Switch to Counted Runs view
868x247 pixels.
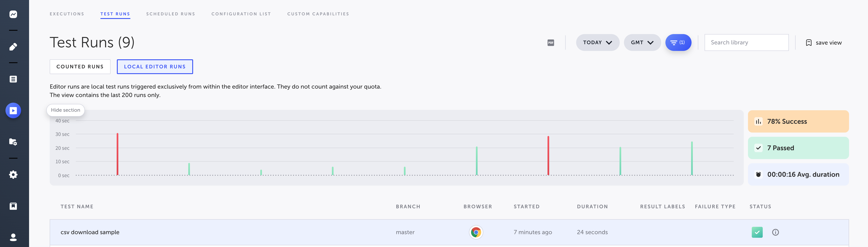click(x=80, y=67)
